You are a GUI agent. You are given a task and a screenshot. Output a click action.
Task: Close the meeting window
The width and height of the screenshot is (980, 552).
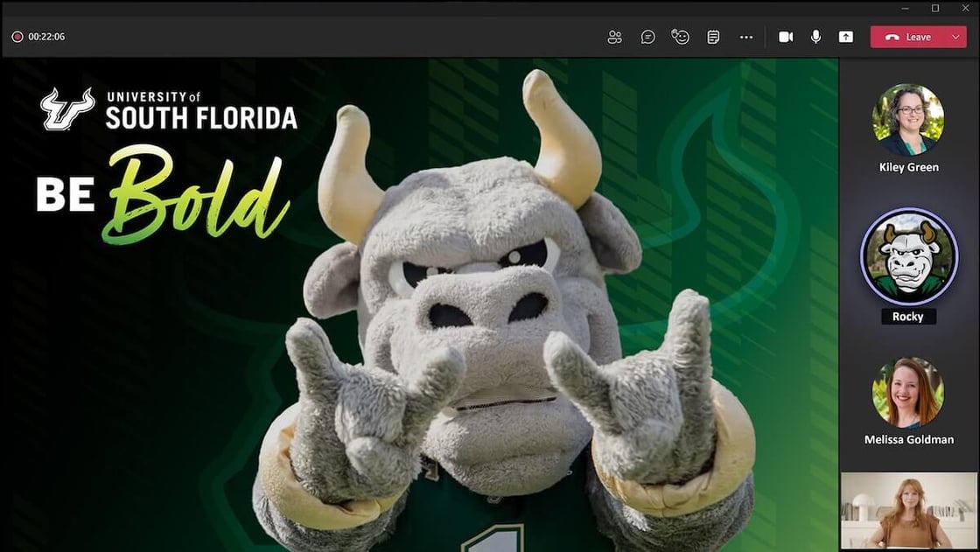pos(966,8)
